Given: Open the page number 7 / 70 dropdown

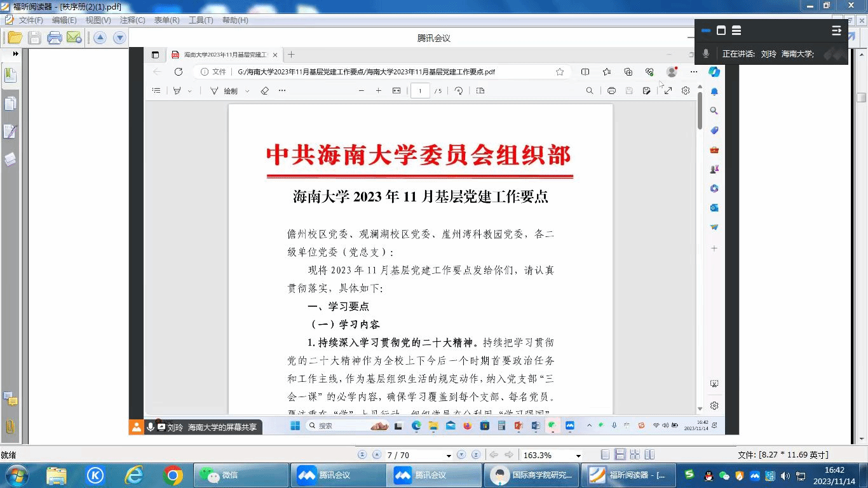Looking at the screenshot, I should click(449, 456).
